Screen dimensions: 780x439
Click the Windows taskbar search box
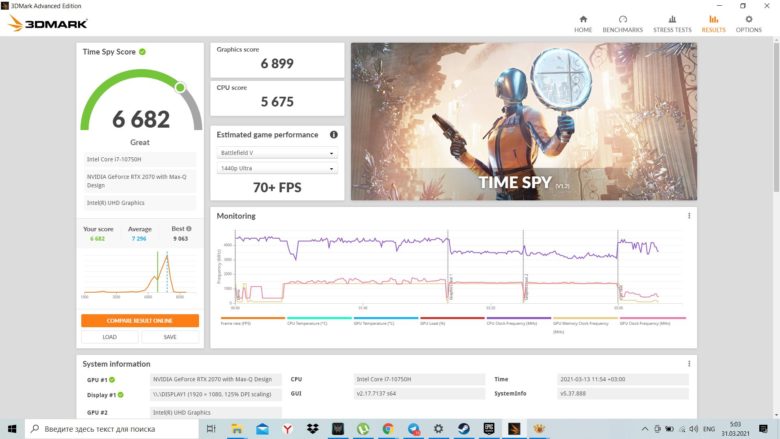tap(111, 429)
